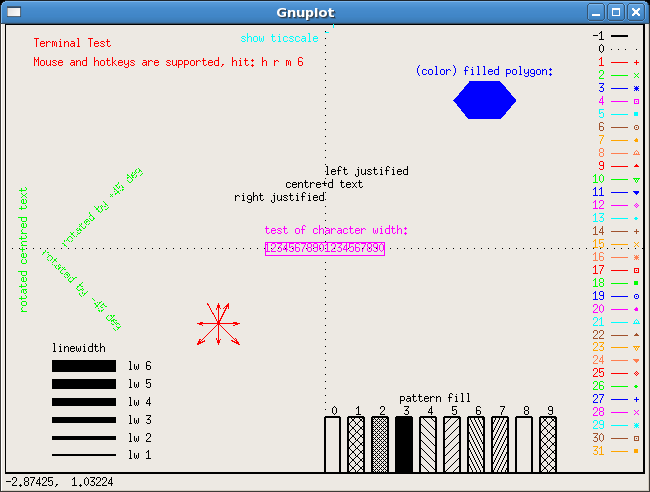Click the green inverted triangle of linetype 10

(x=636, y=180)
